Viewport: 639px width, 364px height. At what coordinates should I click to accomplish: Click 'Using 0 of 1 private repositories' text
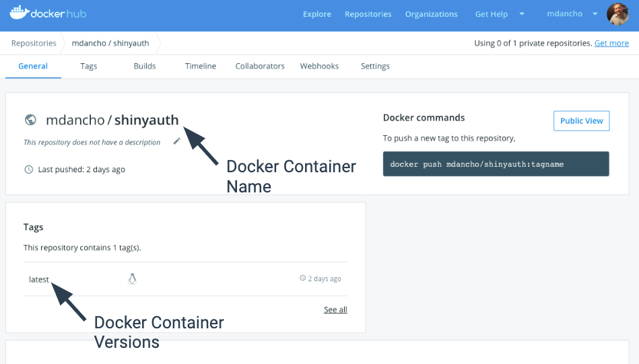[x=533, y=43]
